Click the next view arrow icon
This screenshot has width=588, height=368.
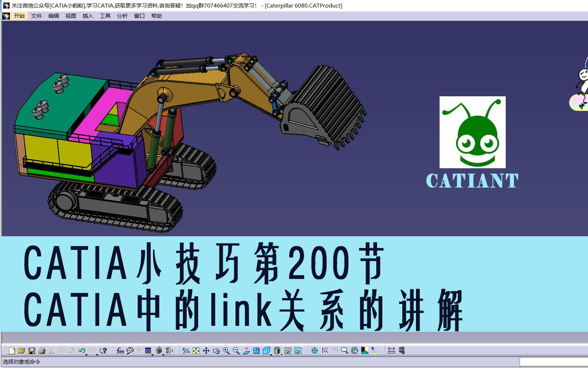tap(335, 350)
